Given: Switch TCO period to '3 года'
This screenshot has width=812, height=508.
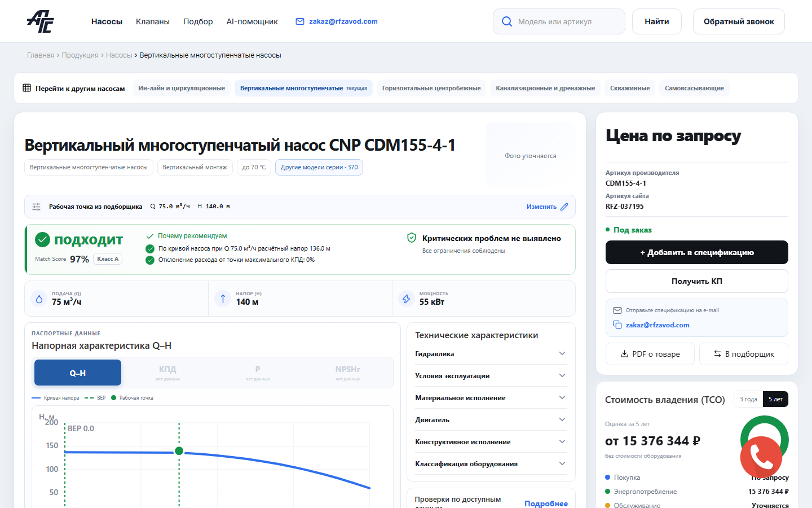Looking at the screenshot, I should (748, 399).
